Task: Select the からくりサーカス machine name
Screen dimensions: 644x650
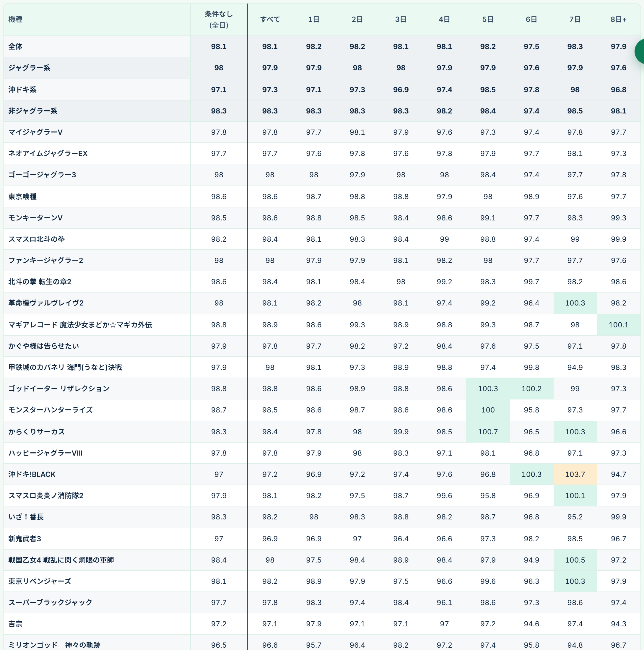Action: 36,432
